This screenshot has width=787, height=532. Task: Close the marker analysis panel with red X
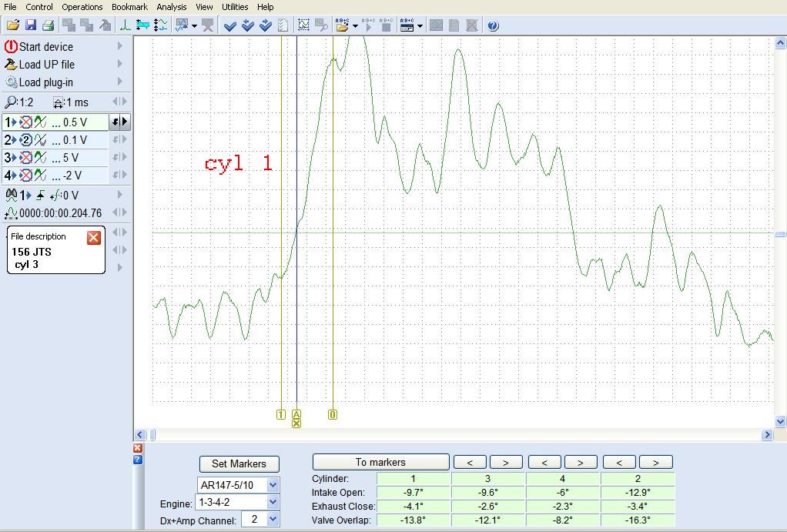[138, 448]
